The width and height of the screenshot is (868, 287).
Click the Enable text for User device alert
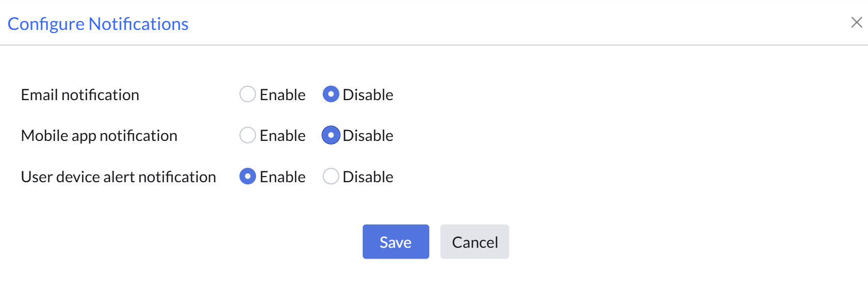pyautogui.click(x=282, y=177)
